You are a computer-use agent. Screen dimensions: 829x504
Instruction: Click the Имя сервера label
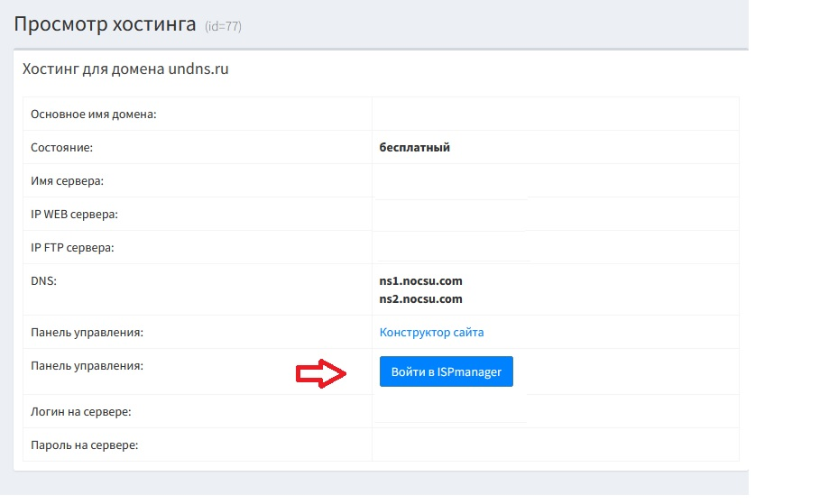pos(68,181)
